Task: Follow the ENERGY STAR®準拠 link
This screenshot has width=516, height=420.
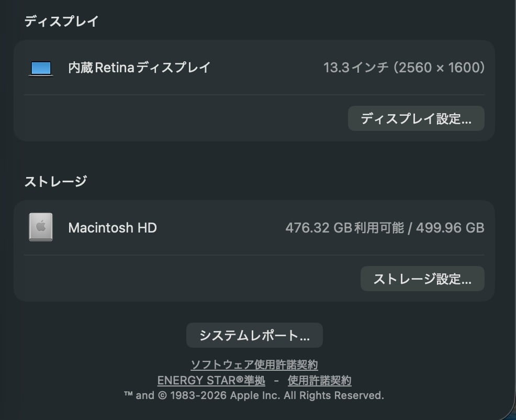Action: coord(211,381)
